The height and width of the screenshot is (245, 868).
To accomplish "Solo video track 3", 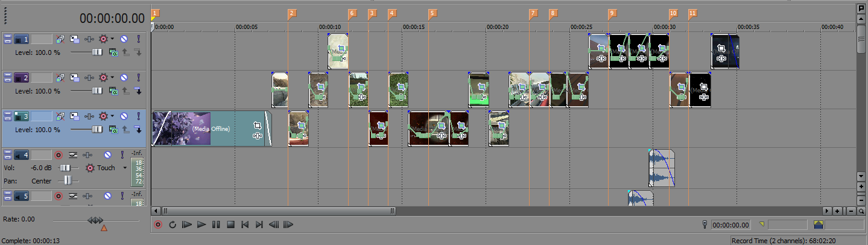I will [138, 116].
